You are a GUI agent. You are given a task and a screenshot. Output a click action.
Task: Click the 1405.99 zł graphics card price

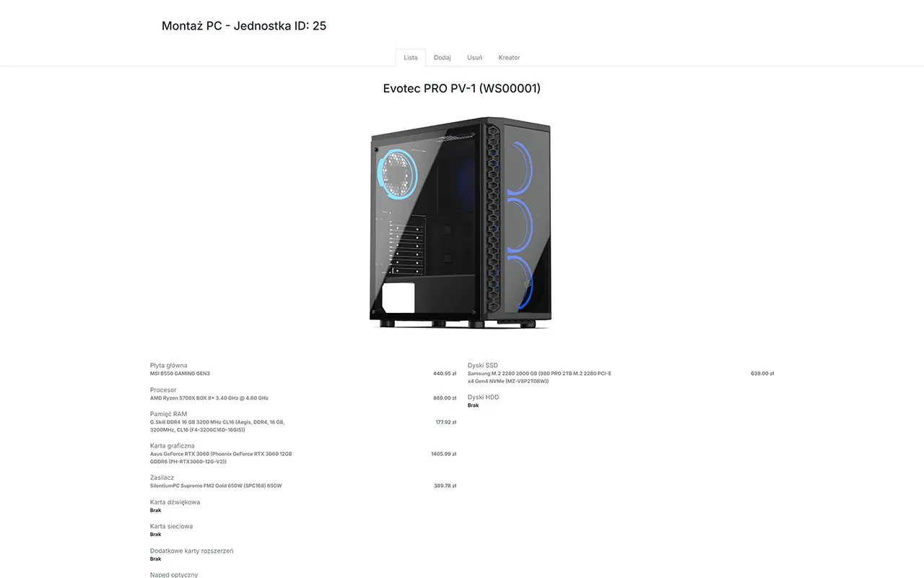click(443, 454)
